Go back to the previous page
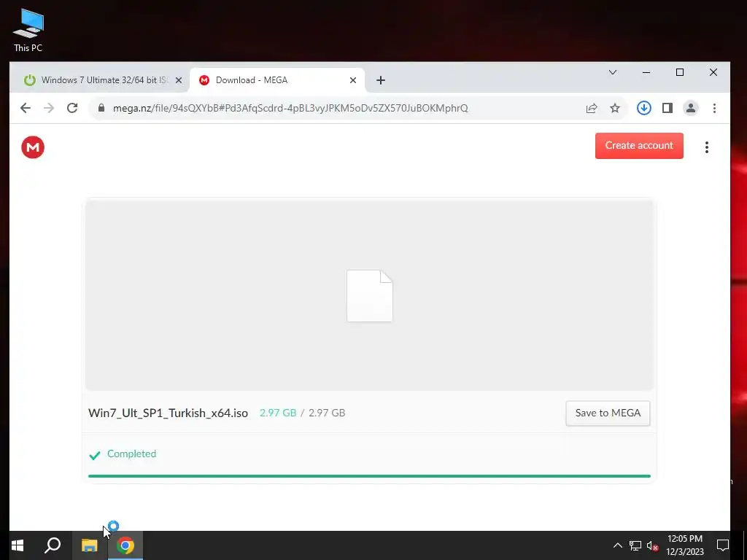Image resolution: width=747 pixels, height=560 pixels. click(26, 108)
